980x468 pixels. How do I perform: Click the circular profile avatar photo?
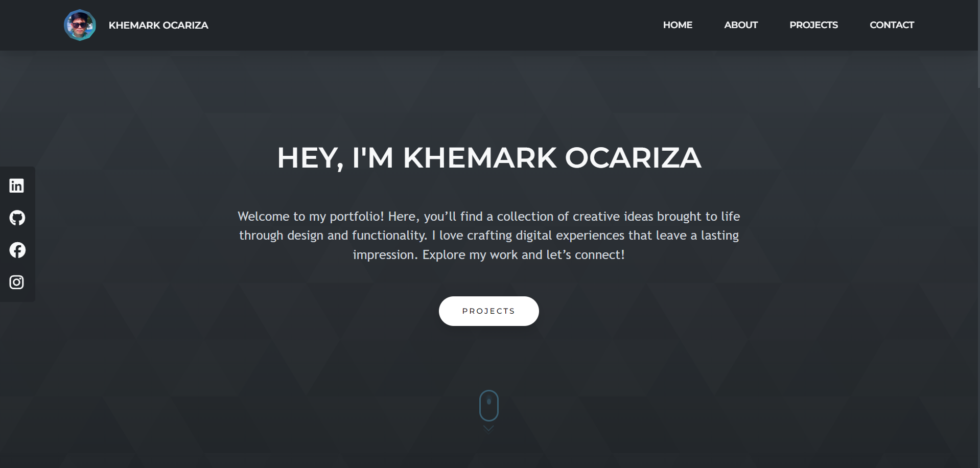click(80, 25)
